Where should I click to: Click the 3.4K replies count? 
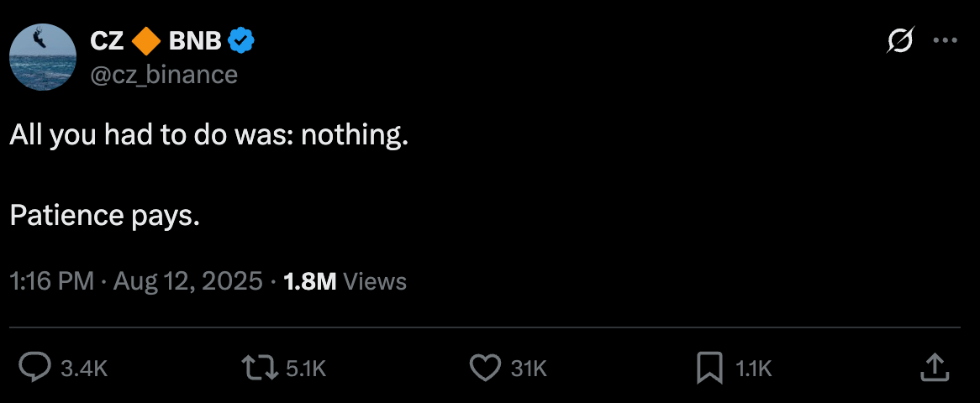pyautogui.click(x=85, y=368)
